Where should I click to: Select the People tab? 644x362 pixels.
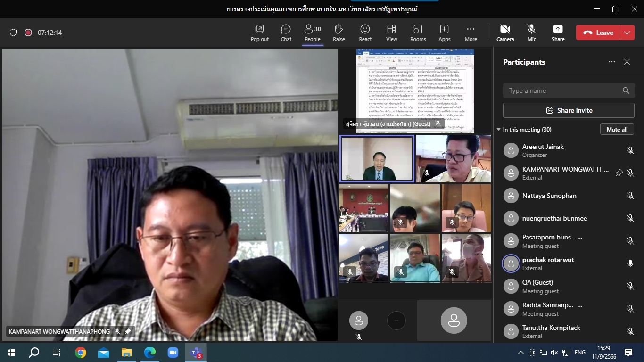pyautogui.click(x=312, y=33)
